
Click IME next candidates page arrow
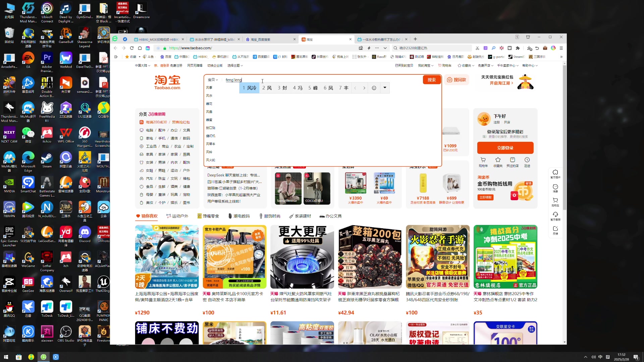(364, 88)
